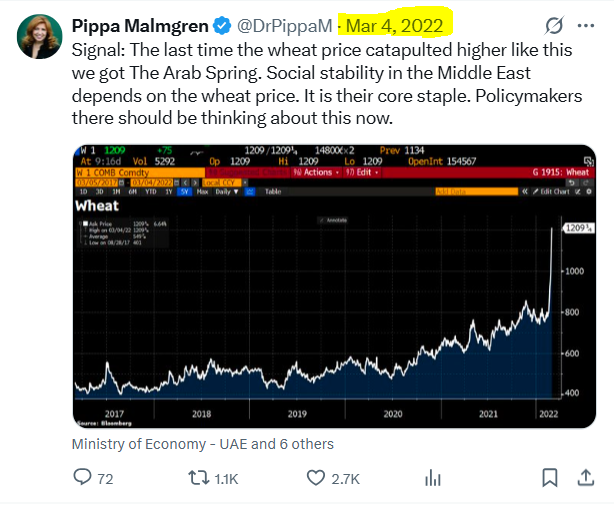Open the reply comments icon
The width and height of the screenshot is (614, 505).
point(82,477)
